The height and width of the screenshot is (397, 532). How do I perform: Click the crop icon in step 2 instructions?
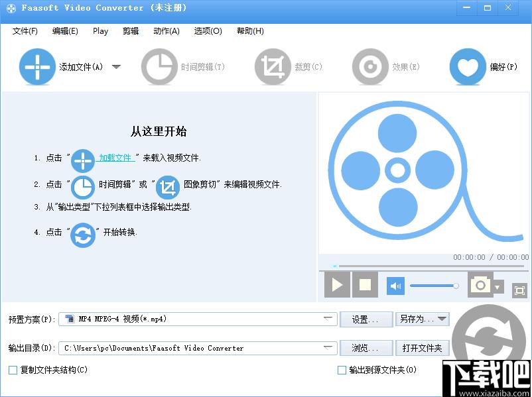(x=168, y=187)
